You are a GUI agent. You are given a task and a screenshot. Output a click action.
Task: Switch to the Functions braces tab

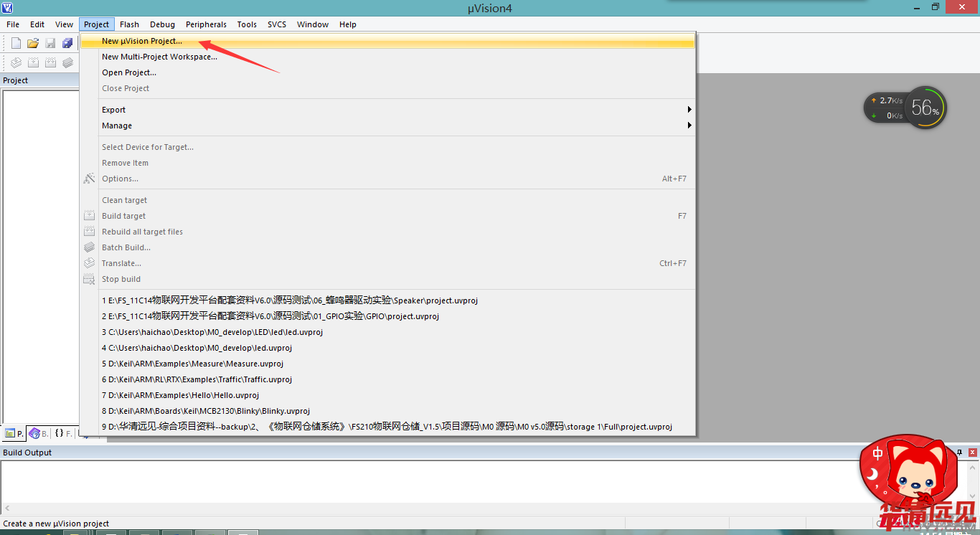pos(63,433)
